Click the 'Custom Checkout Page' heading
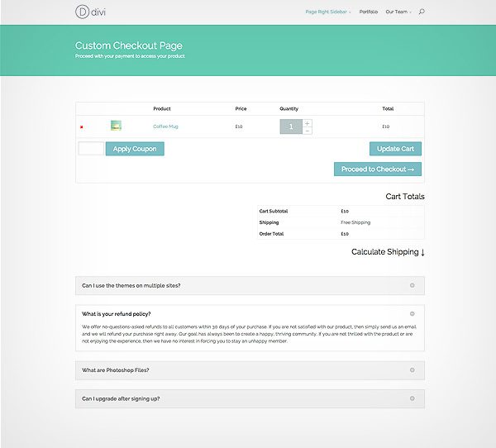 pos(129,45)
